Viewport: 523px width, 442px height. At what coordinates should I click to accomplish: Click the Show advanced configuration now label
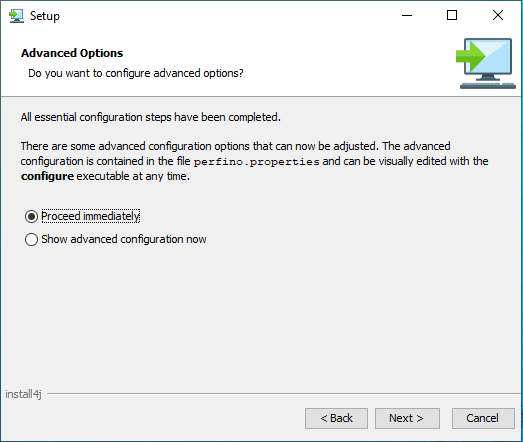point(124,239)
